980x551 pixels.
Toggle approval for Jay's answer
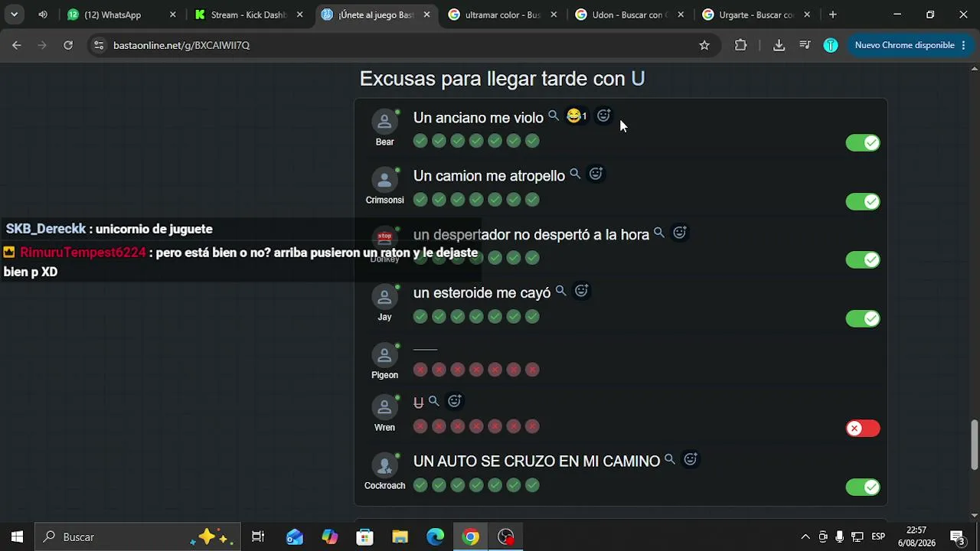click(863, 318)
